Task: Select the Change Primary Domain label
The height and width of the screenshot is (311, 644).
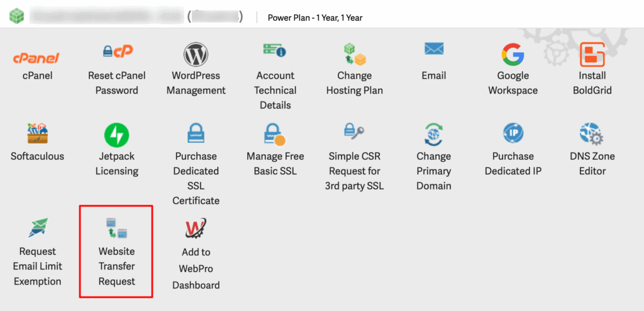Action: pyautogui.click(x=434, y=171)
